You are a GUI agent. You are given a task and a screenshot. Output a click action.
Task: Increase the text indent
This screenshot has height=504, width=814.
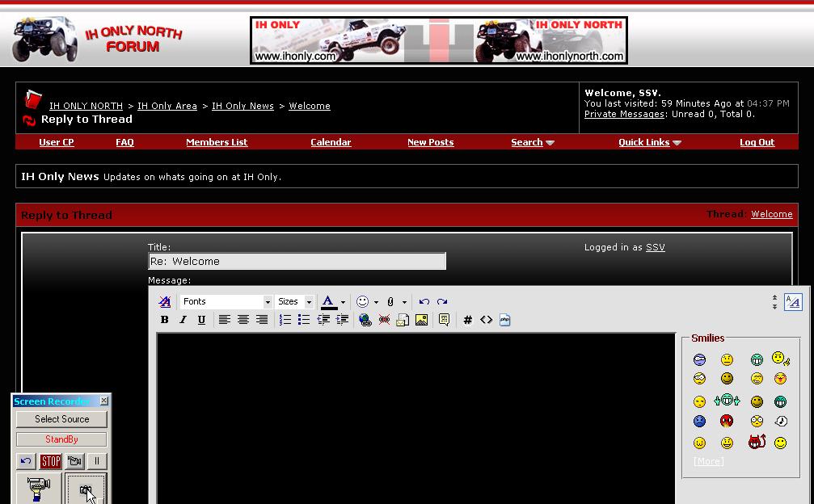pyautogui.click(x=342, y=320)
